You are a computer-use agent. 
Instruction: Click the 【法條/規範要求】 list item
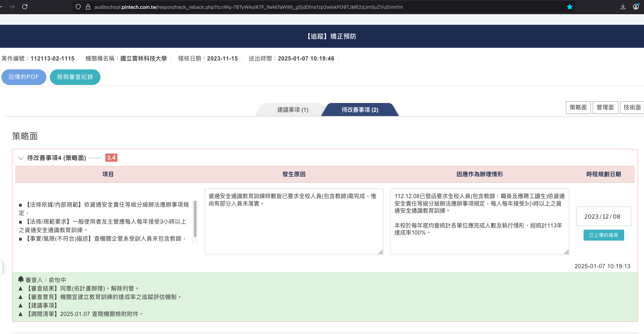pos(103,226)
